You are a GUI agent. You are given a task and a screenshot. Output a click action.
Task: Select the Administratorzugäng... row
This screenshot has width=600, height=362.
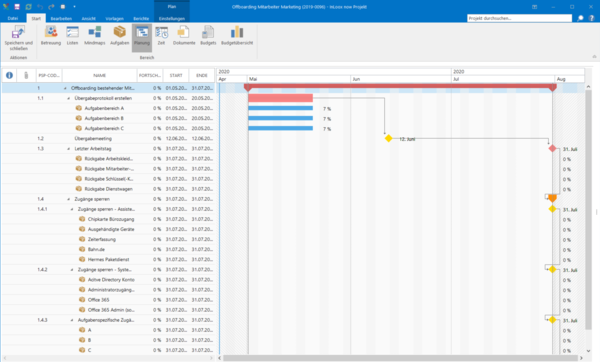coord(108,290)
